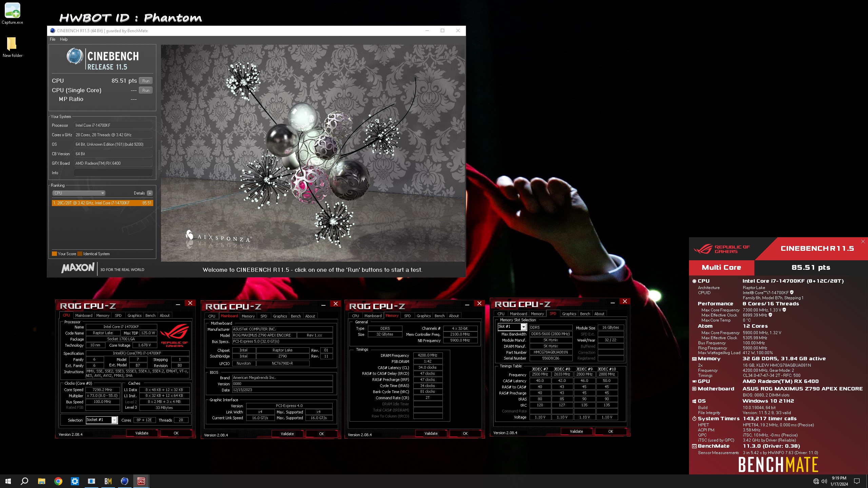
Task: Open Capture.exe desktop icon
Action: point(13,13)
